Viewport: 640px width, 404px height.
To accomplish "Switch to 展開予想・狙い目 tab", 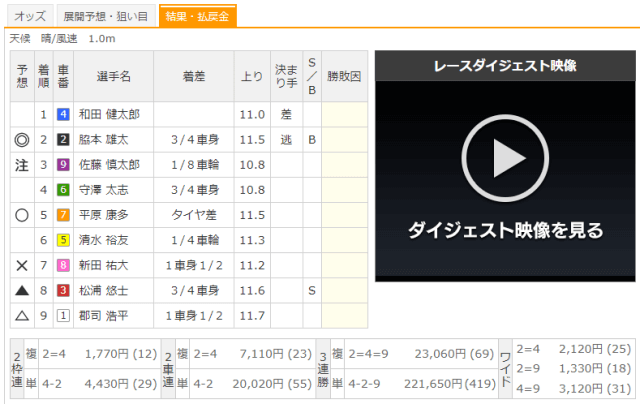I will [x=106, y=16].
